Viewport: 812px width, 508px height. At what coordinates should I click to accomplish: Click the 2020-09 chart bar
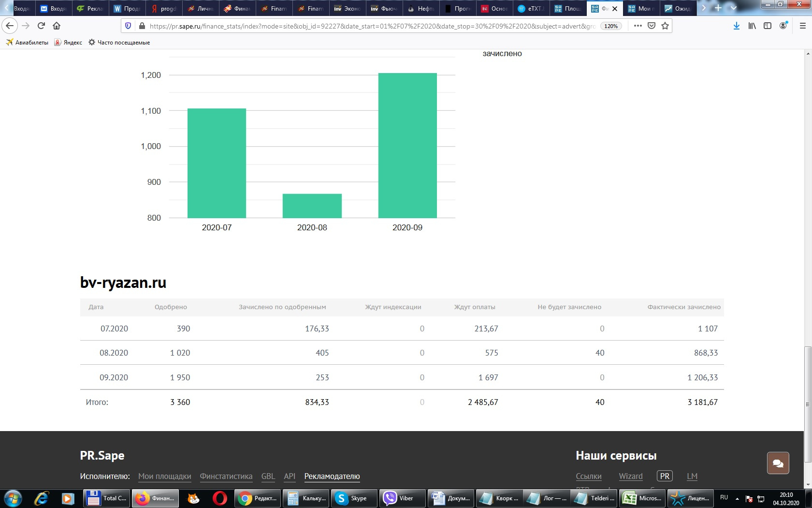click(407, 145)
